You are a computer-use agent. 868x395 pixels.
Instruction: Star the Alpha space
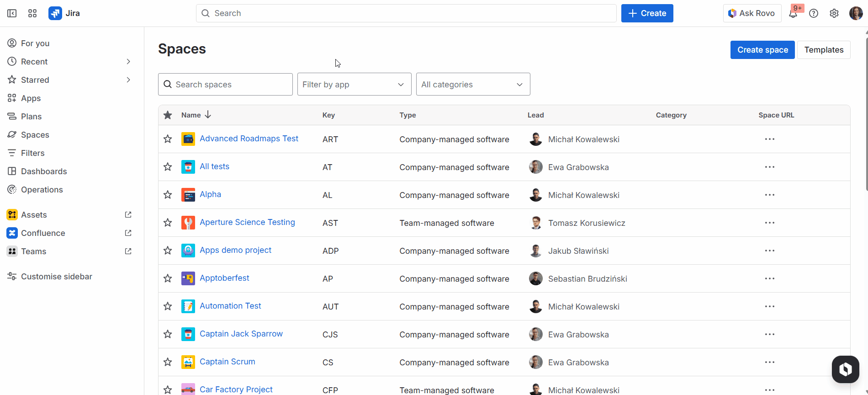168,195
